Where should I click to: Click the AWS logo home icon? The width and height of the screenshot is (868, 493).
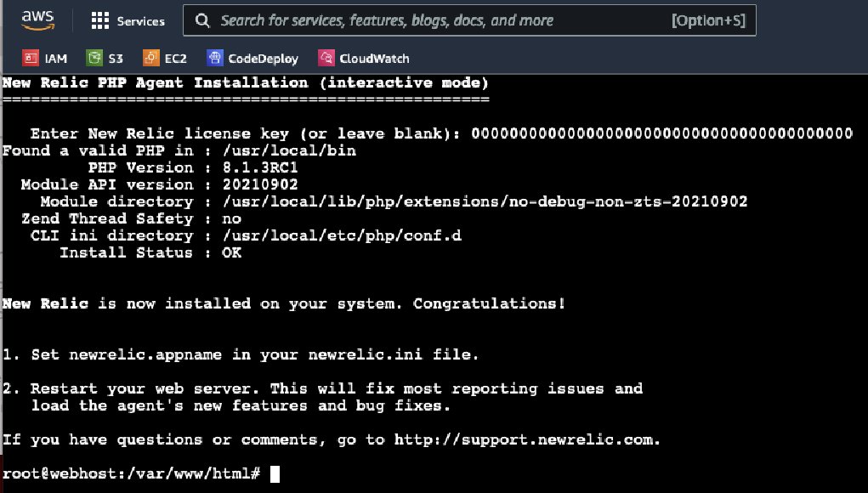(37, 20)
